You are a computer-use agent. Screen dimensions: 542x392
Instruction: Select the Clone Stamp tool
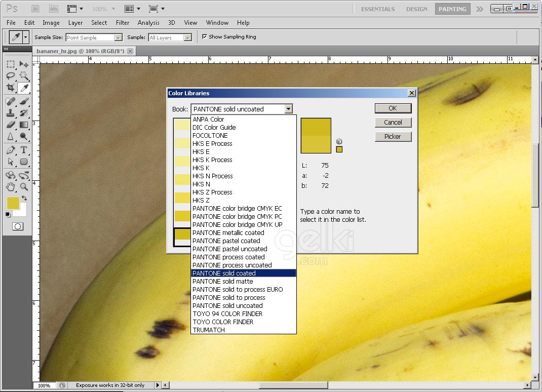[11, 113]
